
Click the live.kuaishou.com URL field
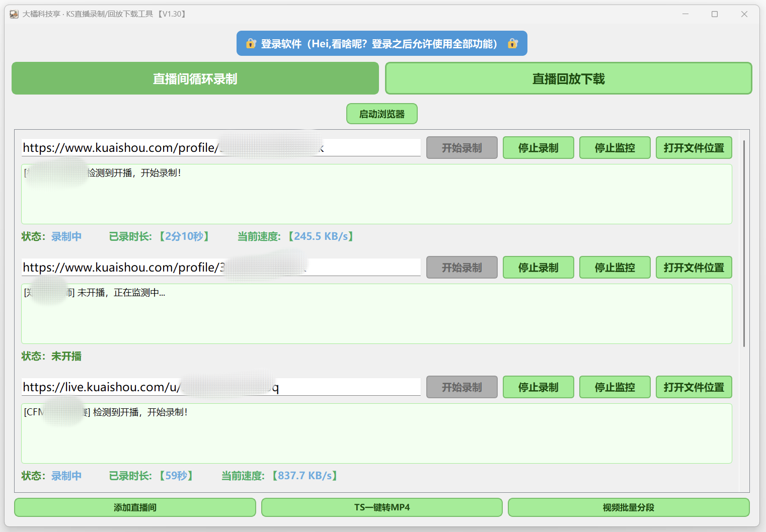tap(221, 387)
